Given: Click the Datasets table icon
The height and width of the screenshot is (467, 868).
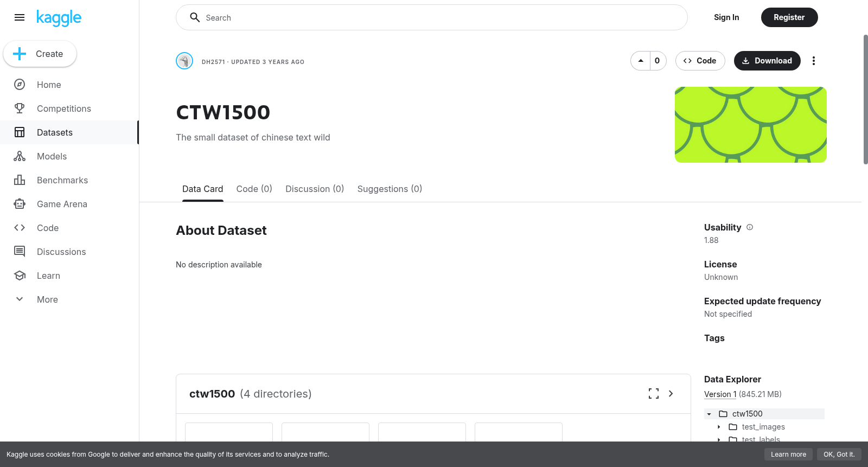Looking at the screenshot, I should (20, 132).
